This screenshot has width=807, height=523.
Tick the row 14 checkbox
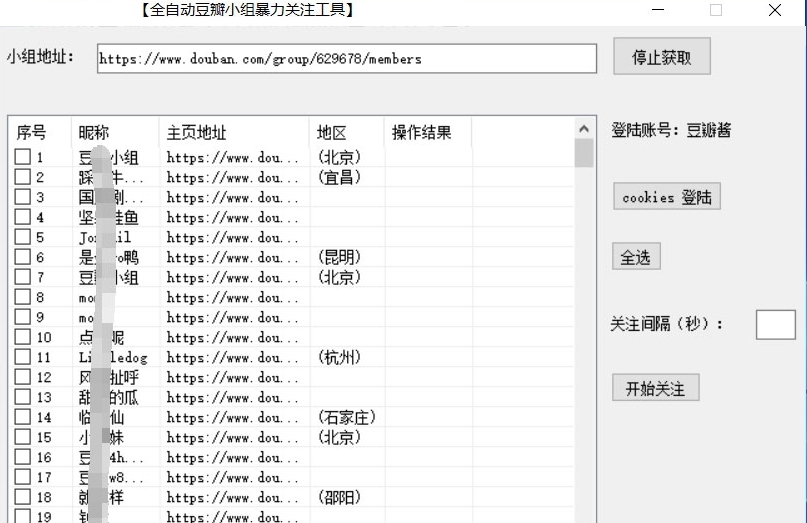click(x=23, y=417)
